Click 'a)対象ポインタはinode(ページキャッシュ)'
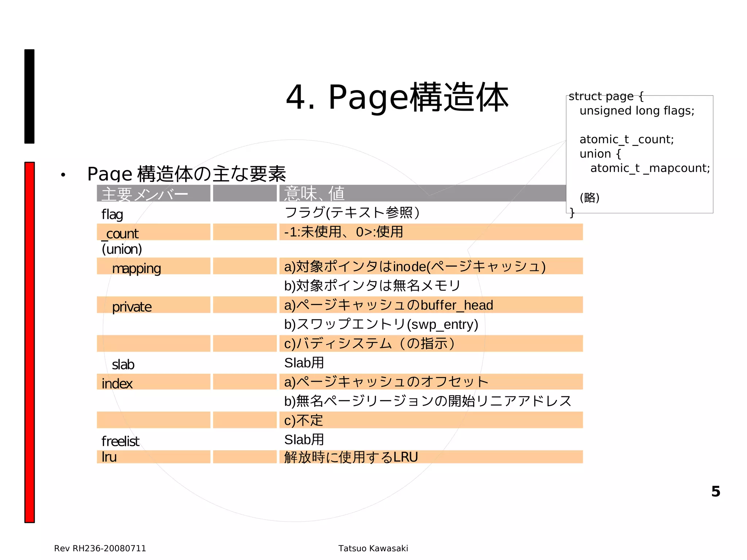This screenshot has width=747, height=560. pos(415,267)
